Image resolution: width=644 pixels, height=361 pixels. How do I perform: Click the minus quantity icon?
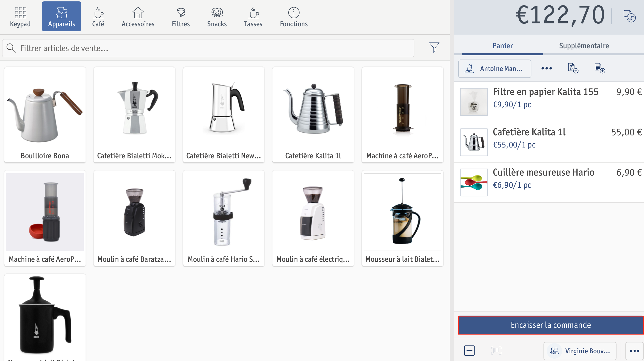pyautogui.click(x=469, y=350)
